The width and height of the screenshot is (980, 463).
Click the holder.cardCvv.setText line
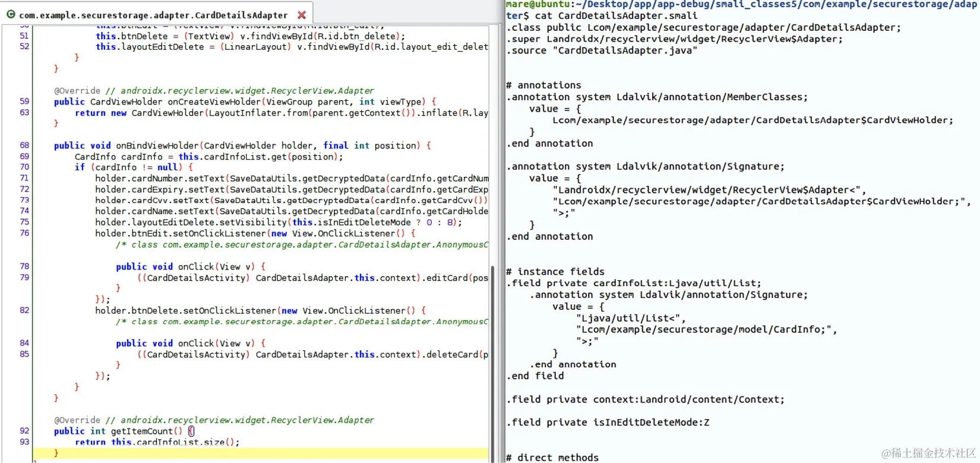point(292,201)
